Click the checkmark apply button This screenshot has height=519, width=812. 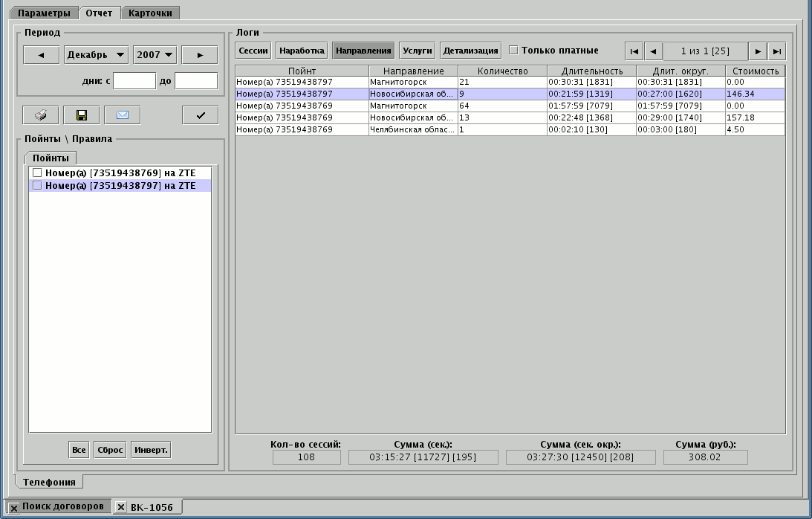point(200,115)
